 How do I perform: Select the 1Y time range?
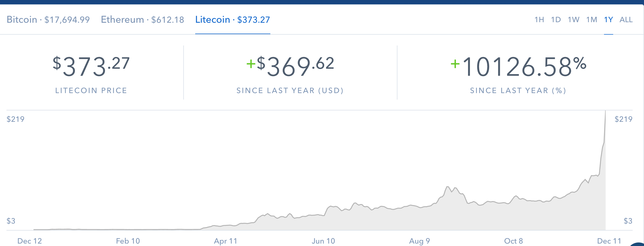tap(608, 20)
